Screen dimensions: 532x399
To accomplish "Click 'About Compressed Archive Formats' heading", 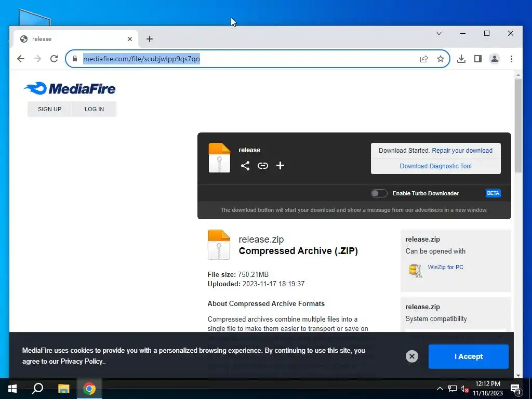I will (266, 303).
